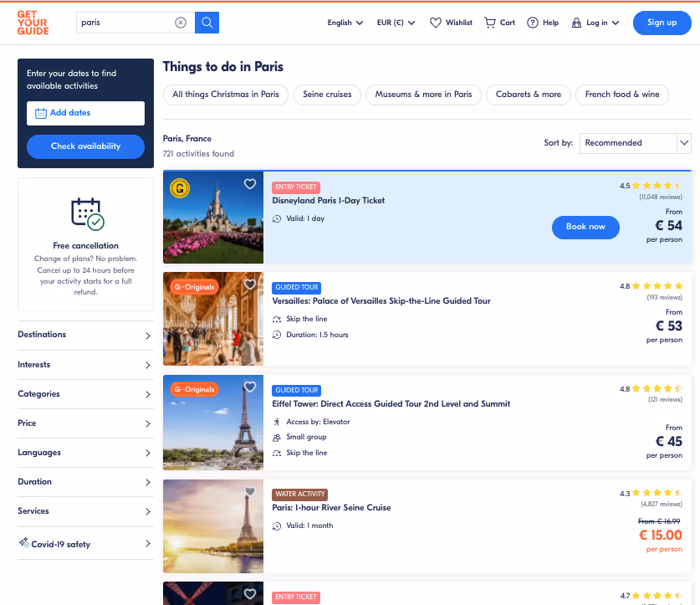Clear the search field with the X icon

point(181,23)
